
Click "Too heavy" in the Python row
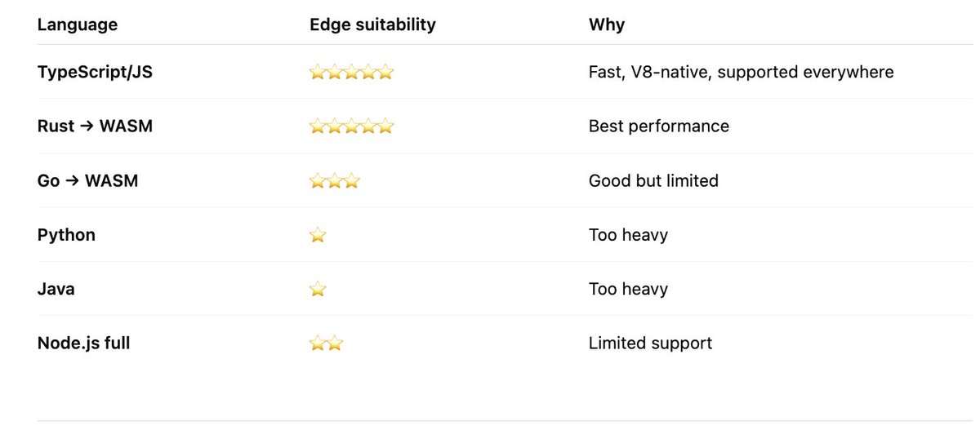click(628, 235)
